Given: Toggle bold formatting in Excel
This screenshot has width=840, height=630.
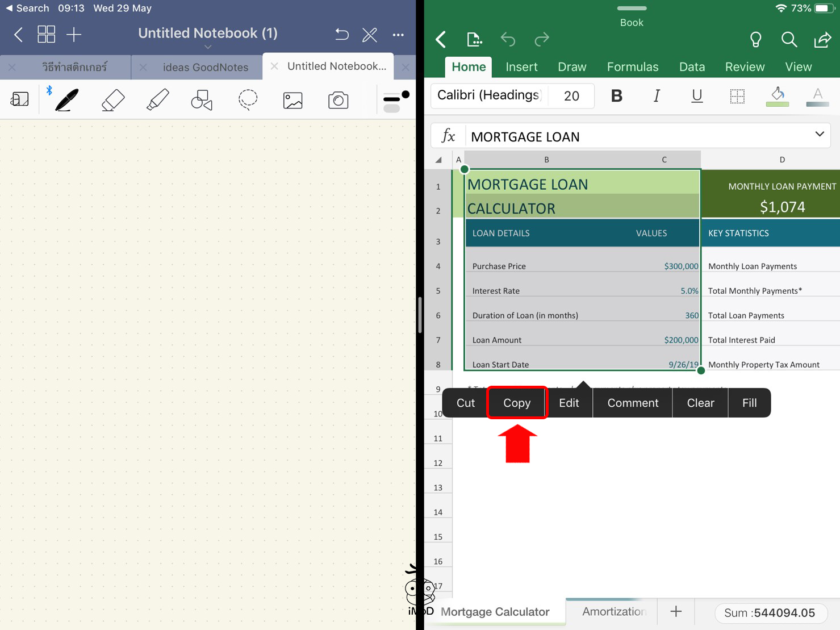Looking at the screenshot, I should click(x=616, y=96).
